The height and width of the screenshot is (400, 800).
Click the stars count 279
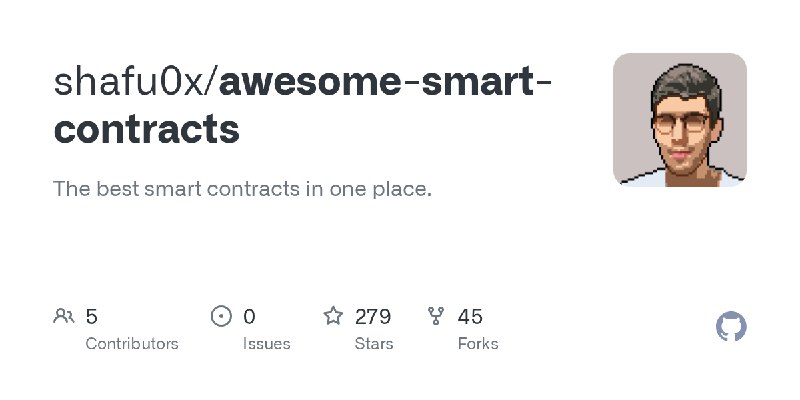[x=373, y=317]
